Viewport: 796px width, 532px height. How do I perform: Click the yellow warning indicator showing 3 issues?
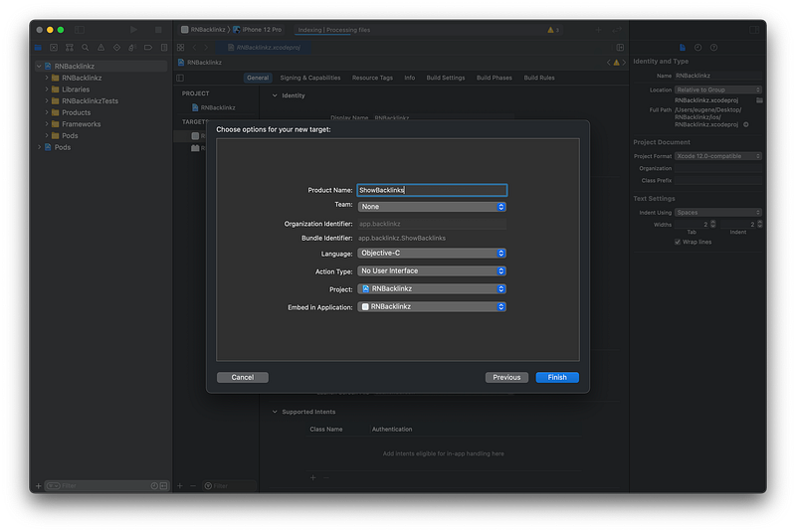point(553,30)
